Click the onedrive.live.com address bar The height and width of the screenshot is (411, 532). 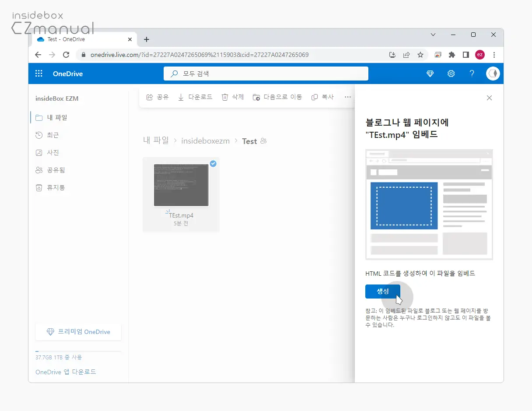tap(199, 55)
